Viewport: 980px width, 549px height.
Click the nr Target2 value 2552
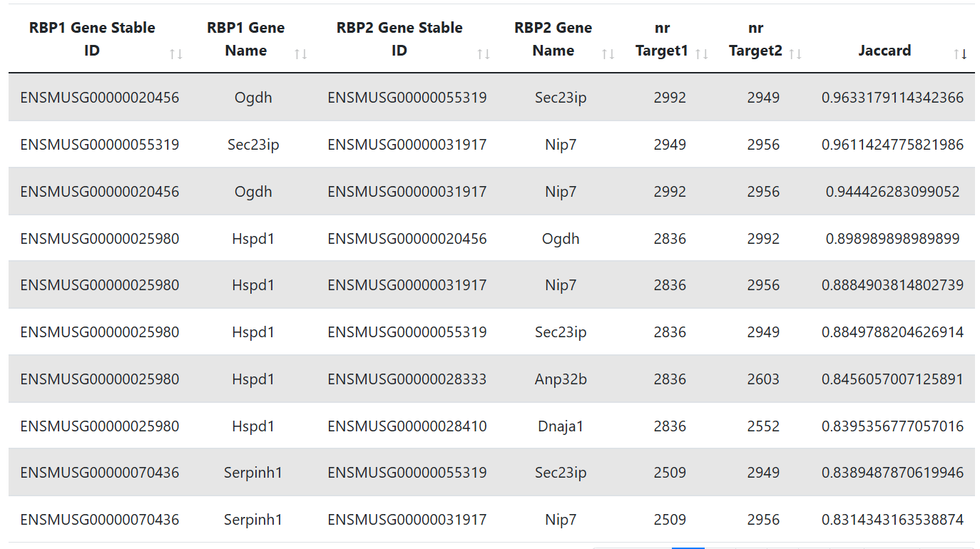click(x=763, y=426)
